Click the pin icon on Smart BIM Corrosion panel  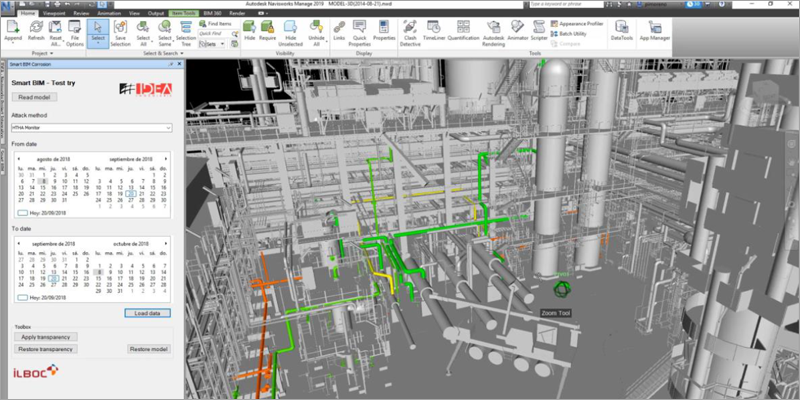pos(171,64)
